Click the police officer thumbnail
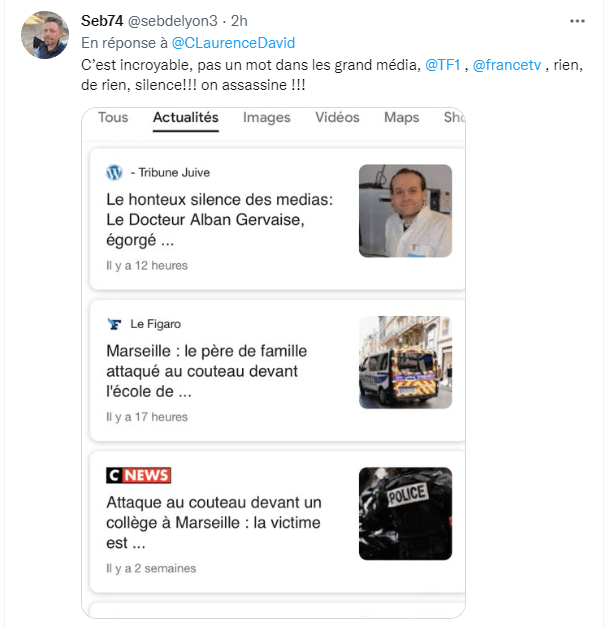Viewport: 605px width, 629px height. (x=405, y=513)
